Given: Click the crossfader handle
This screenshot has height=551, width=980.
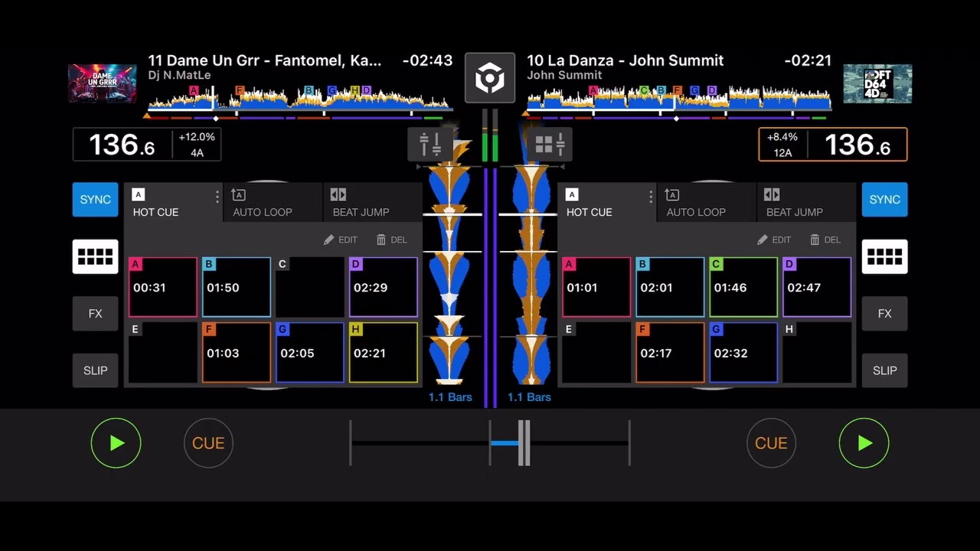Looking at the screenshot, I should [x=524, y=443].
